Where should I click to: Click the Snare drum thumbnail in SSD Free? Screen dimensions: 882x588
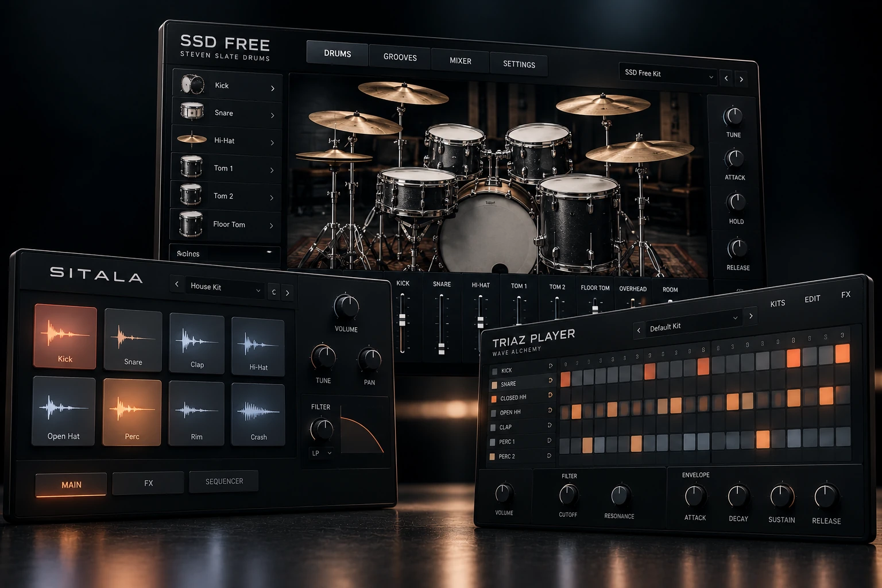pyautogui.click(x=192, y=111)
